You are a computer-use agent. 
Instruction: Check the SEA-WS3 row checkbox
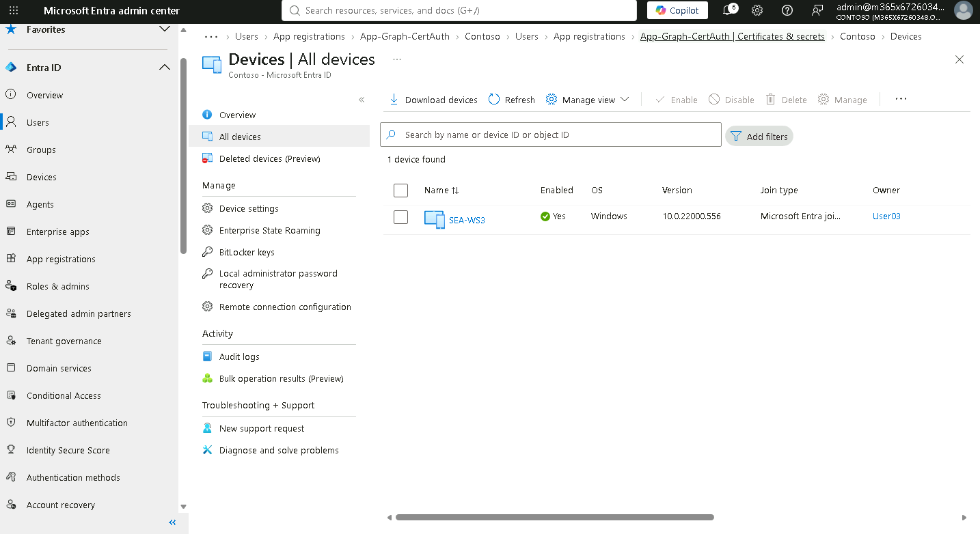[401, 217]
